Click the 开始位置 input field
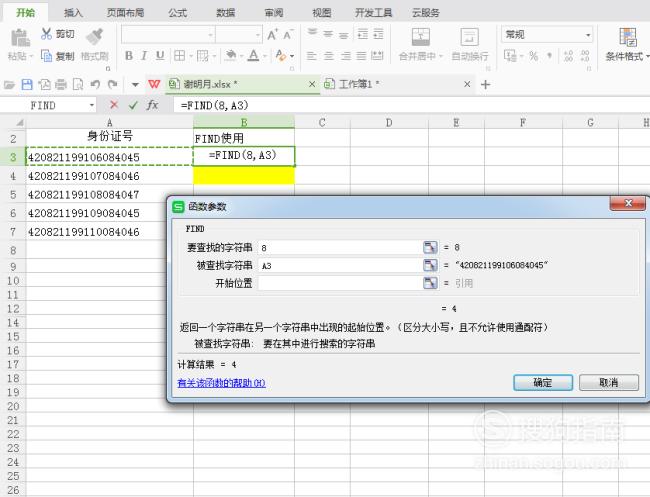Viewport: 650px width, 497px height. [x=340, y=283]
